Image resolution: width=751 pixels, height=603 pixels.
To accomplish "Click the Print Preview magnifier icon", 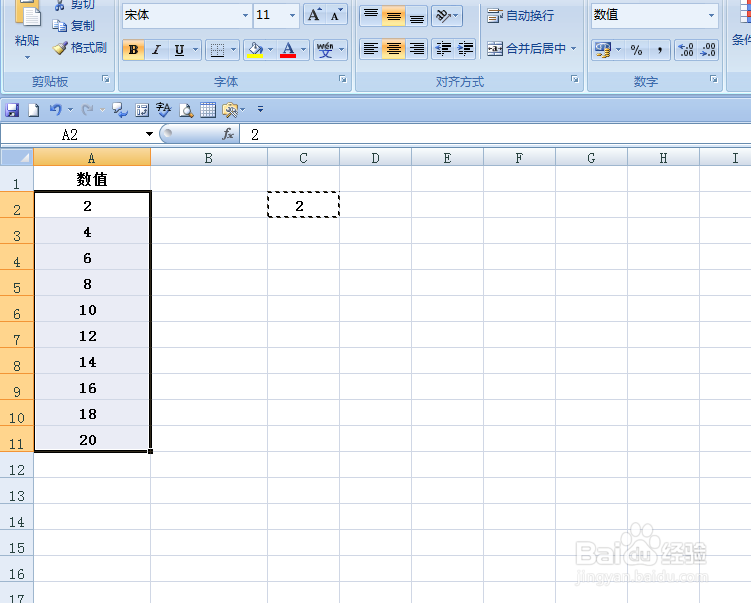I will click(x=186, y=110).
